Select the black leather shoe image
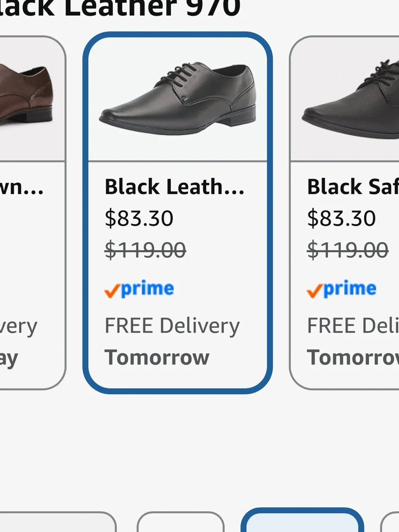This screenshot has height=532, width=399. [x=178, y=99]
